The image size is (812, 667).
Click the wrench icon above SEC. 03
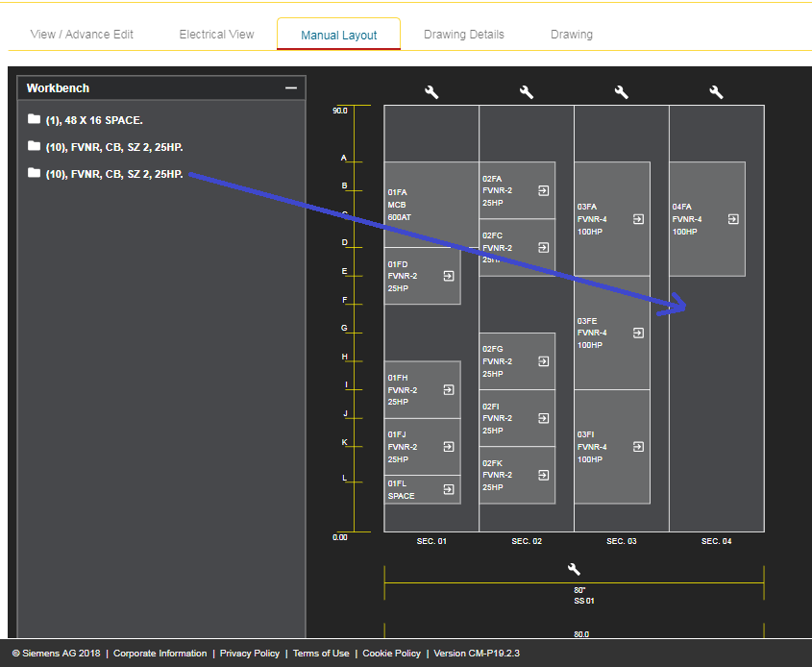click(x=621, y=92)
